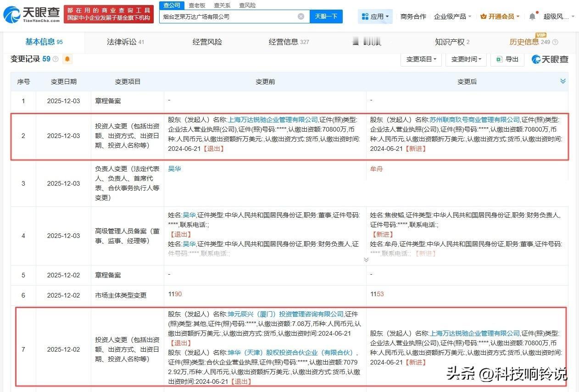
Task: Open the 商务合作 link
Action: [x=413, y=17]
